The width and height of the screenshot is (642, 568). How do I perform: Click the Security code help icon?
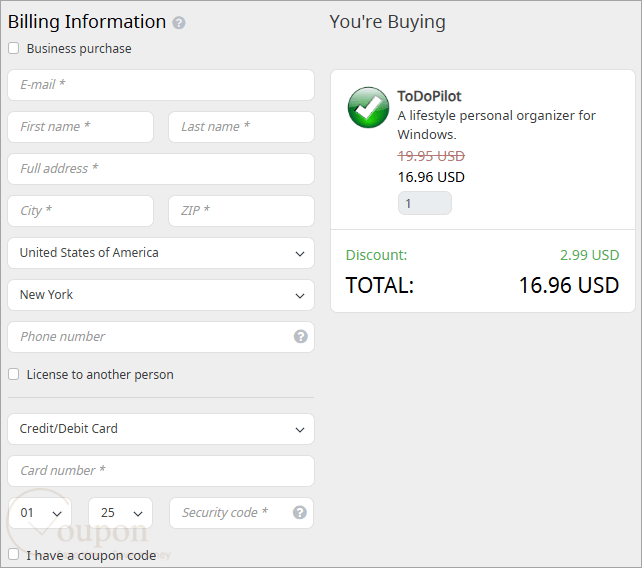300,512
